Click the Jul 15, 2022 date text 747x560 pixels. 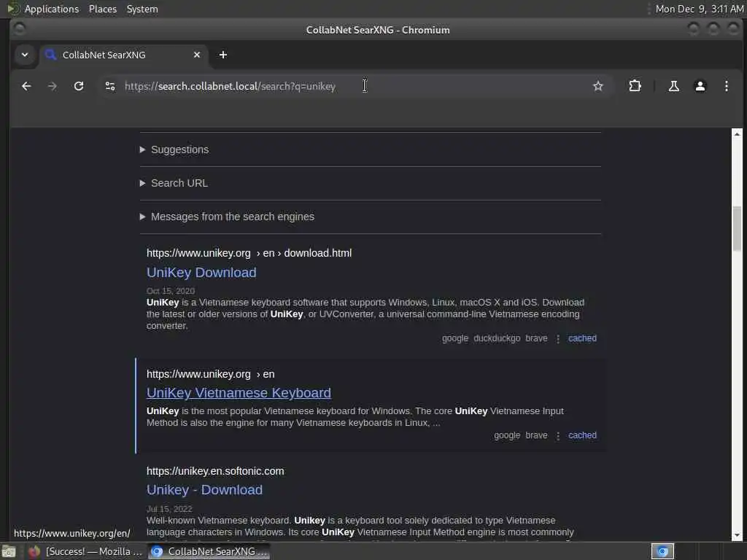click(x=169, y=509)
